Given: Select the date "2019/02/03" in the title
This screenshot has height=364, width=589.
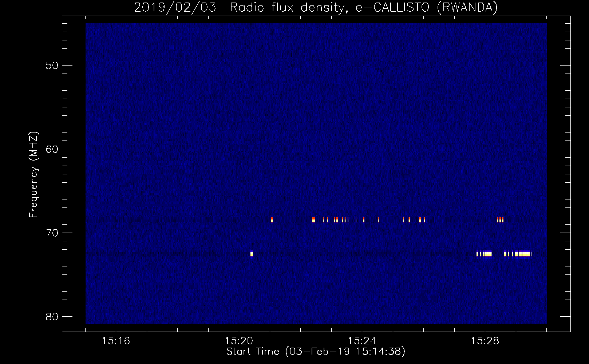Looking at the screenshot, I should [x=175, y=8].
